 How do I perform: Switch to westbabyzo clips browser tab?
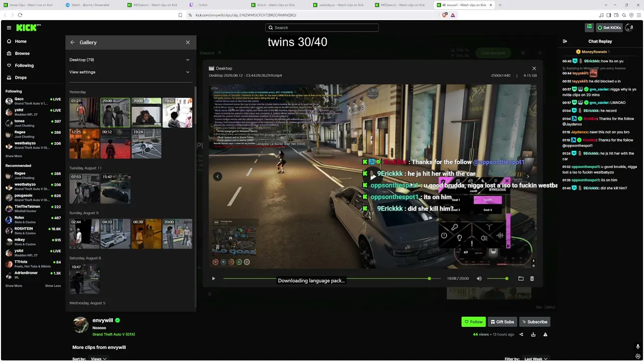point(340,5)
